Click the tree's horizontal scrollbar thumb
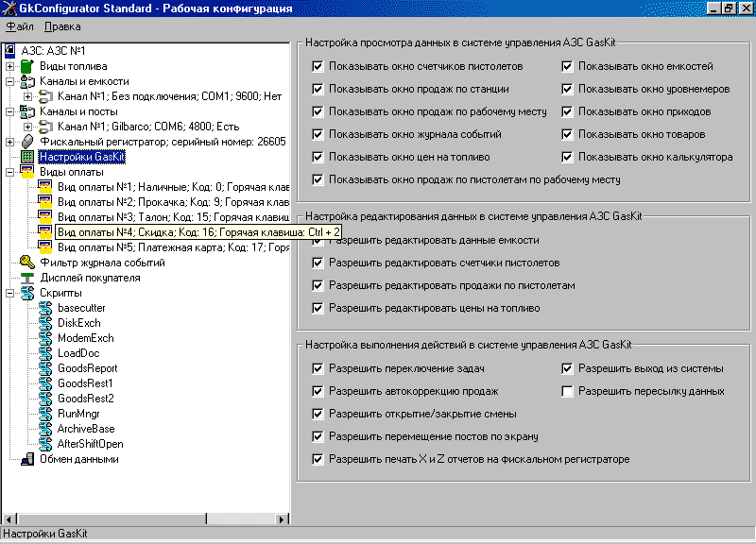 [112, 518]
